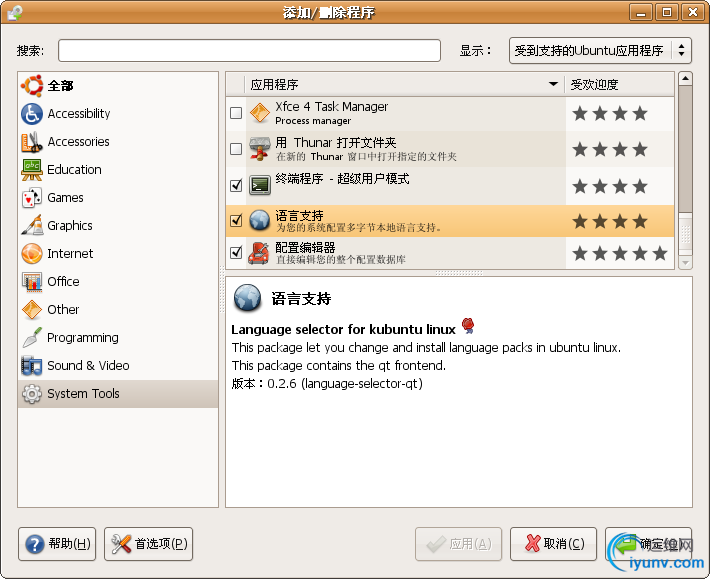
Task: Click the Thunar folder opener icon
Action: 260,149
